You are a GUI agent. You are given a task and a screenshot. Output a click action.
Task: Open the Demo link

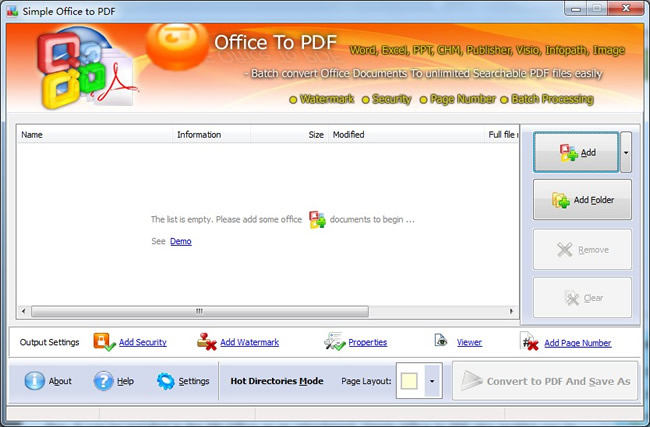pos(181,241)
